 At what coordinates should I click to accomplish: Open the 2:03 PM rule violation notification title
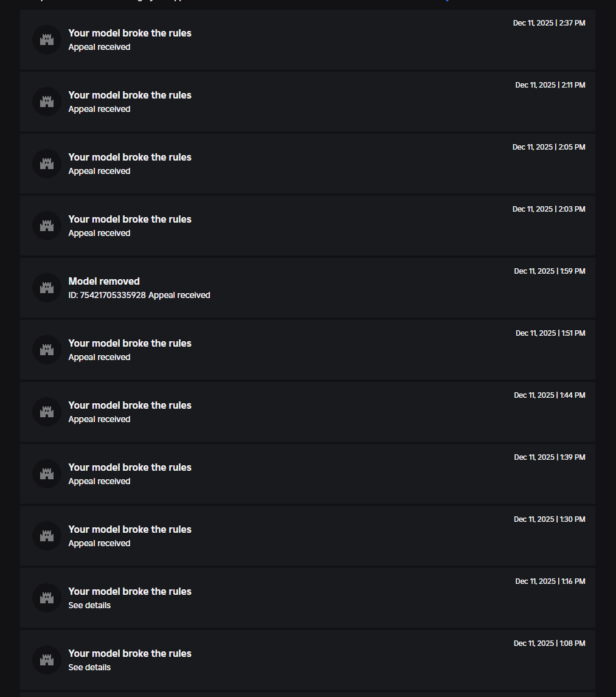pos(130,219)
